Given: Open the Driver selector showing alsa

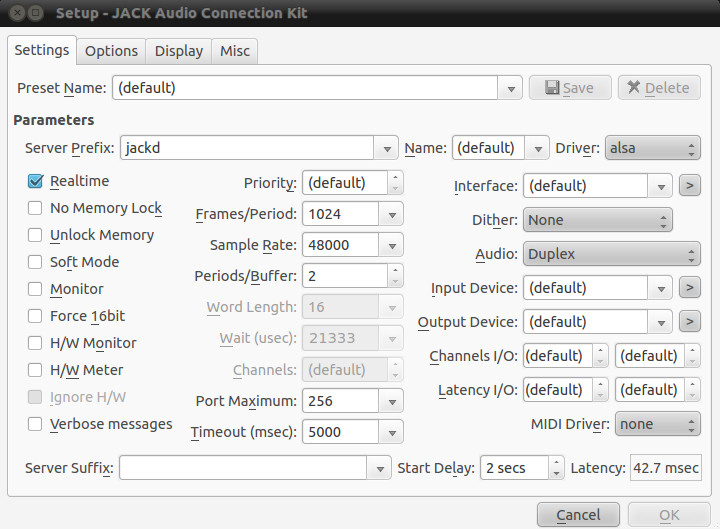Looking at the screenshot, I should [x=652, y=148].
